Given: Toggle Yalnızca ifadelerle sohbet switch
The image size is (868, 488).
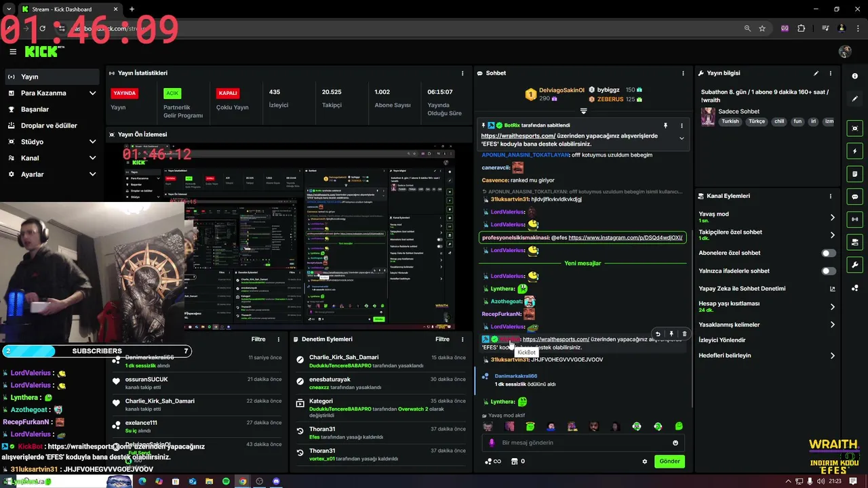Looking at the screenshot, I should click(x=829, y=271).
